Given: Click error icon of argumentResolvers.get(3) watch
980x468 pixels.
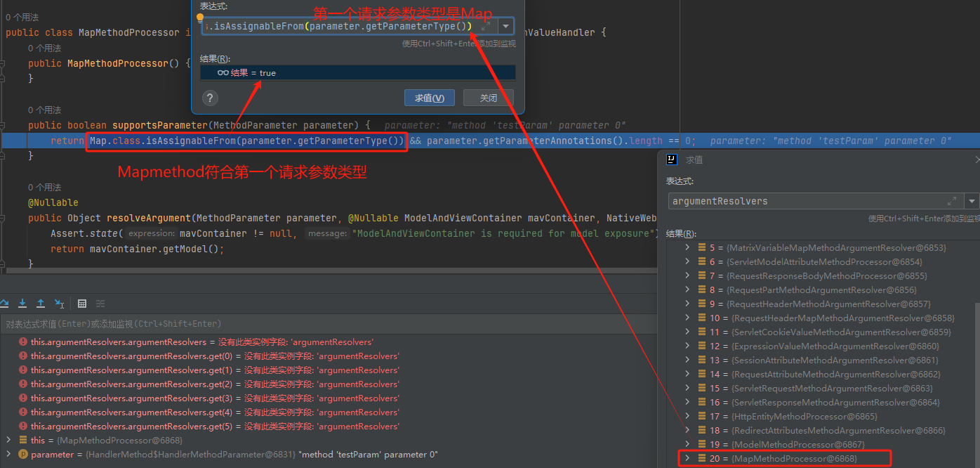Looking at the screenshot, I should coord(23,398).
